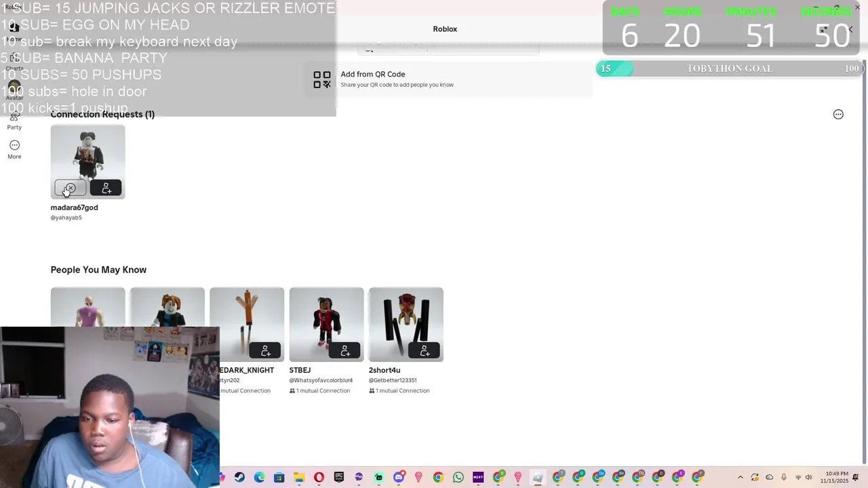
Task: Open the cloud sync tray icon
Action: 769,478
